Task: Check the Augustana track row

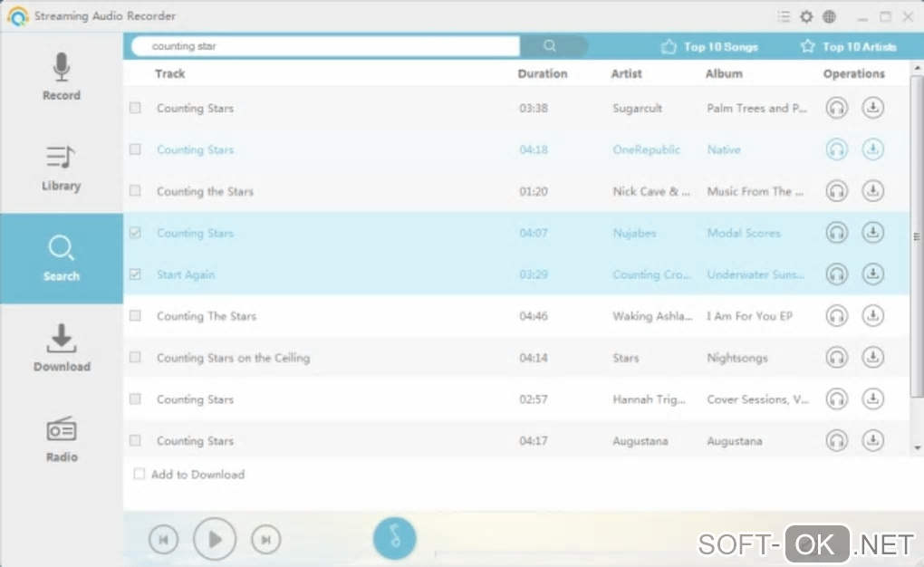Action: pyautogui.click(x=135, y=440)
